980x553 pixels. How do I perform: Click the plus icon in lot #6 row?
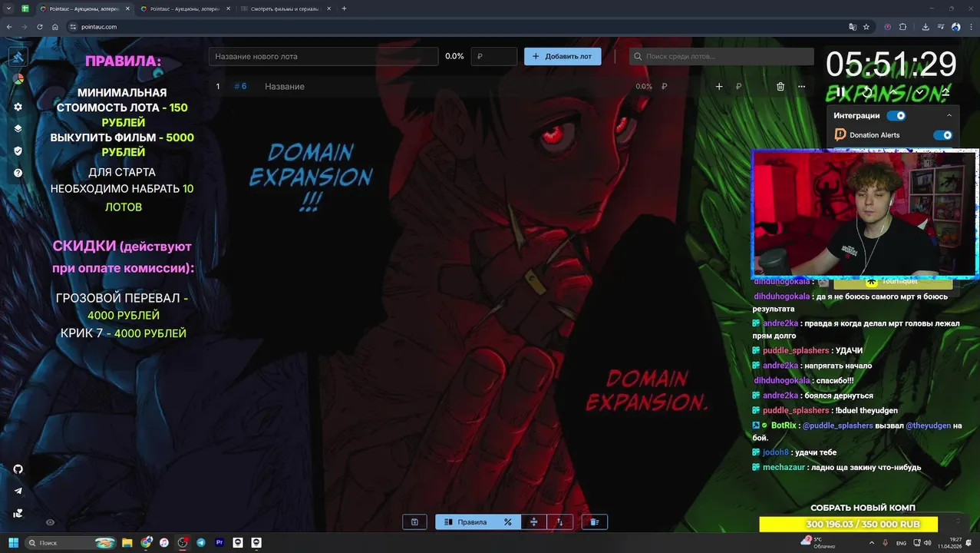point(719,86)
